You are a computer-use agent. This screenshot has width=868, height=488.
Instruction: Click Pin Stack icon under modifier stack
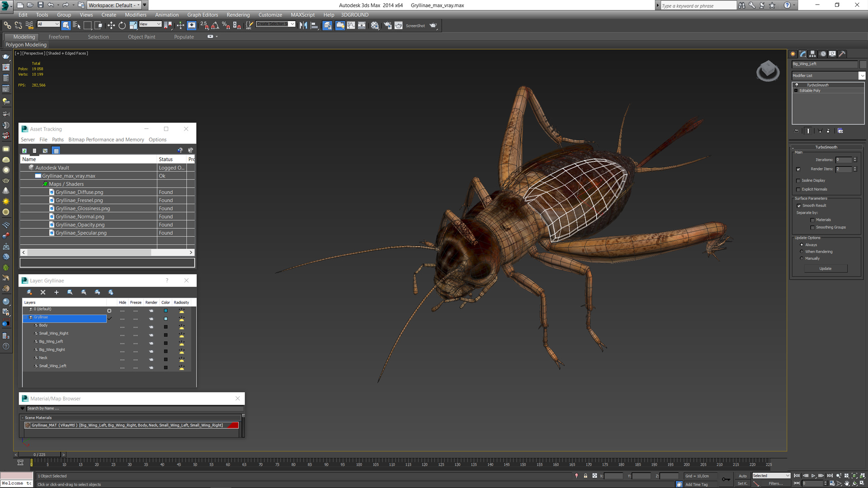point(797,131)
